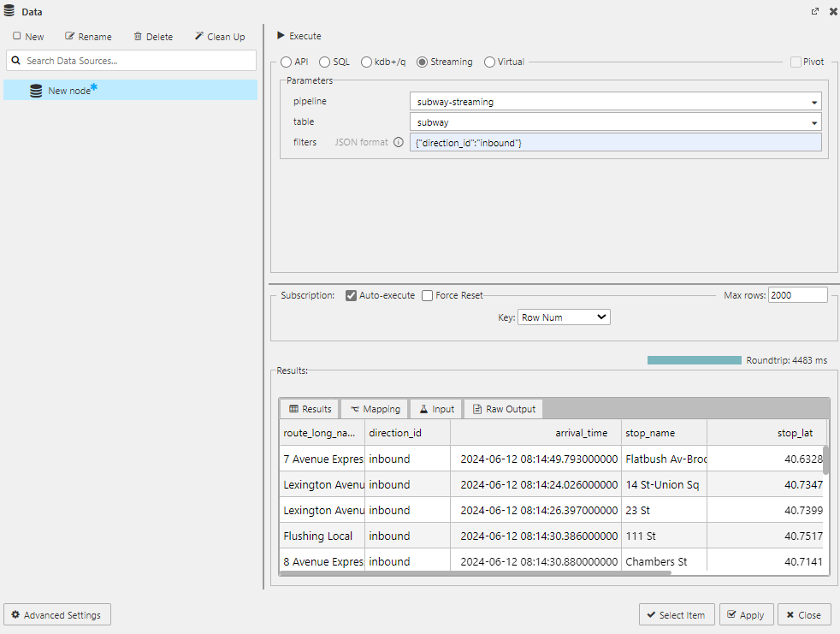Run Clean Up on data sources
Image resolution: width=840 pixels, height=634 pixels.
pyautogui.click(x=220, y=36)
